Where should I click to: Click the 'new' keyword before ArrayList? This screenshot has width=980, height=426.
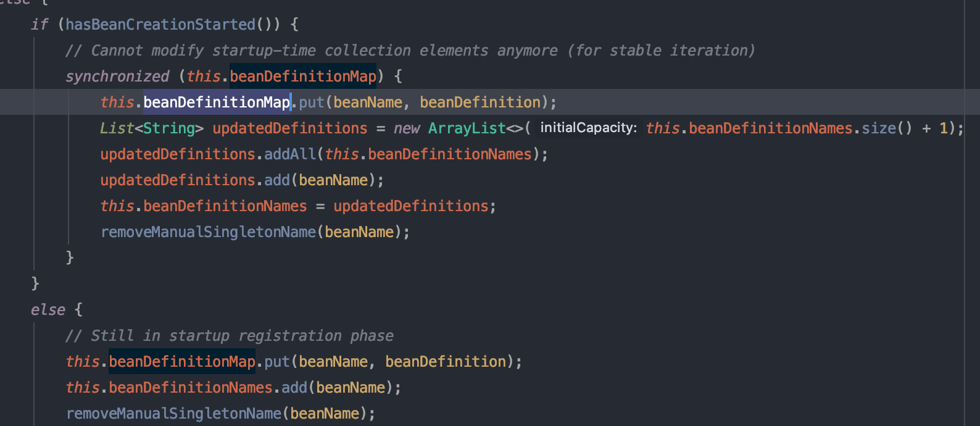407,128
